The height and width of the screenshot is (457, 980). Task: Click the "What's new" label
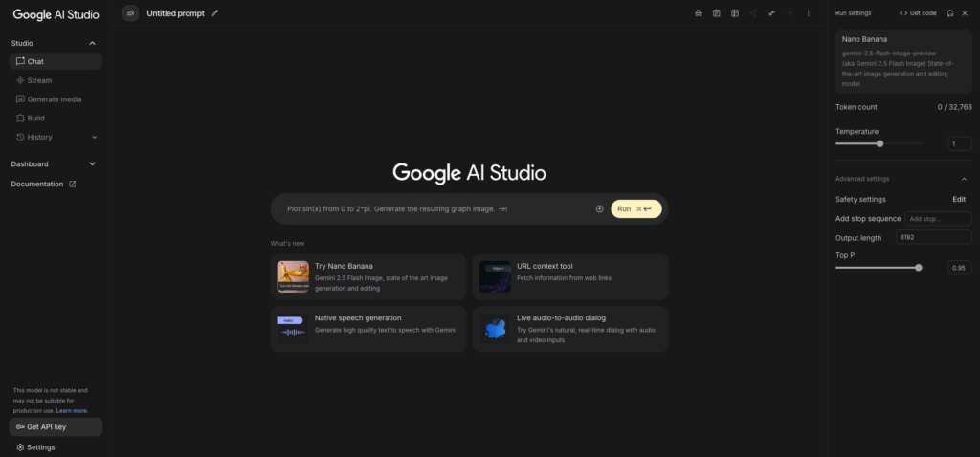tap(287, 244)
